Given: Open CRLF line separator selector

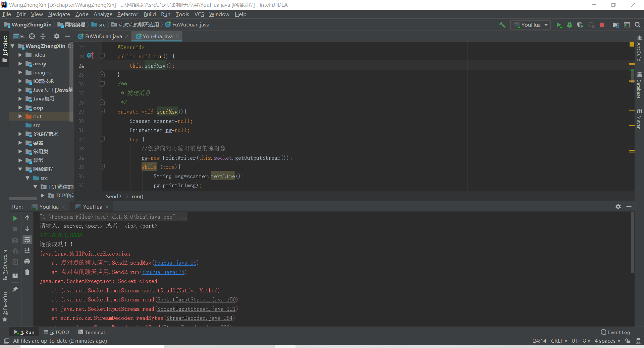Looking at the screenshot, I should pyautogui.click(x=559, y=341).
